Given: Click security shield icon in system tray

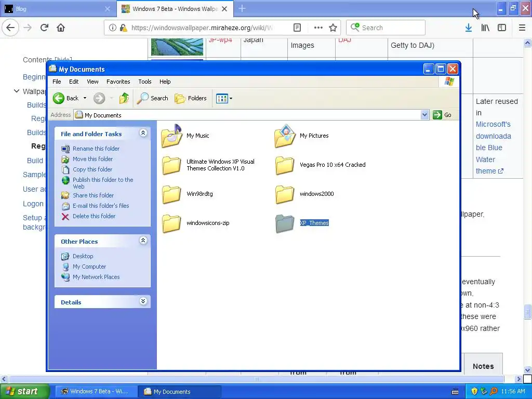Looking at the screenshot, I should 474,391.
